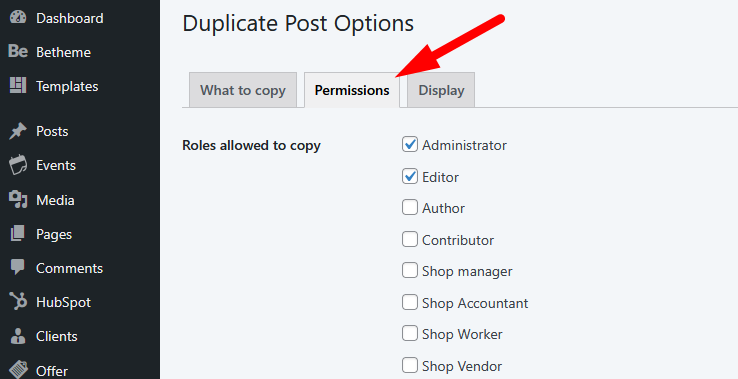Check the Contributor role checkbox

pos(409,240)
